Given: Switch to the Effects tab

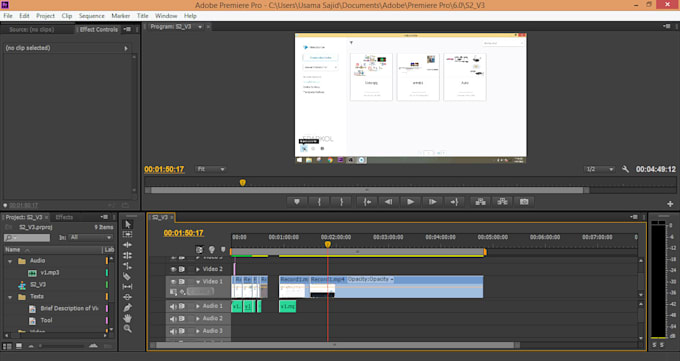Looking at the screenshot, I should pyautogui.click(x=64, y=217).
